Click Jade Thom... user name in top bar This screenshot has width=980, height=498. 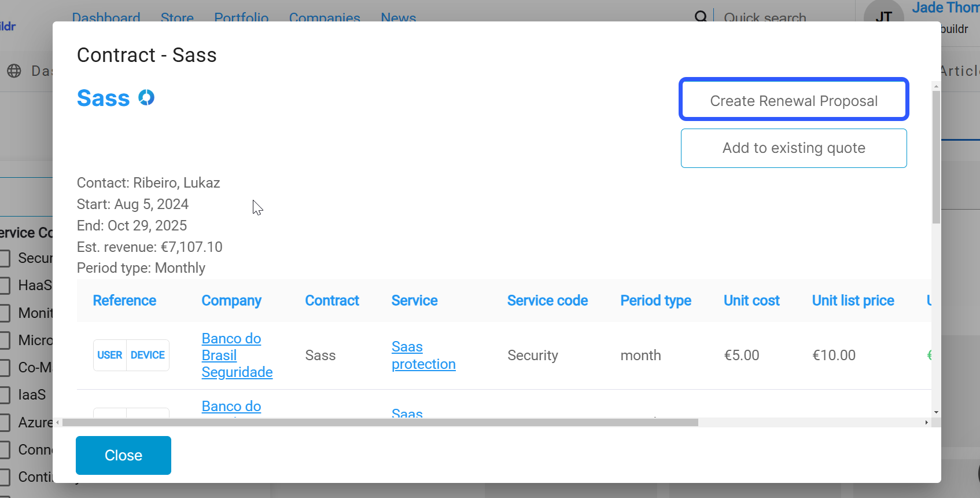point(946,8)
